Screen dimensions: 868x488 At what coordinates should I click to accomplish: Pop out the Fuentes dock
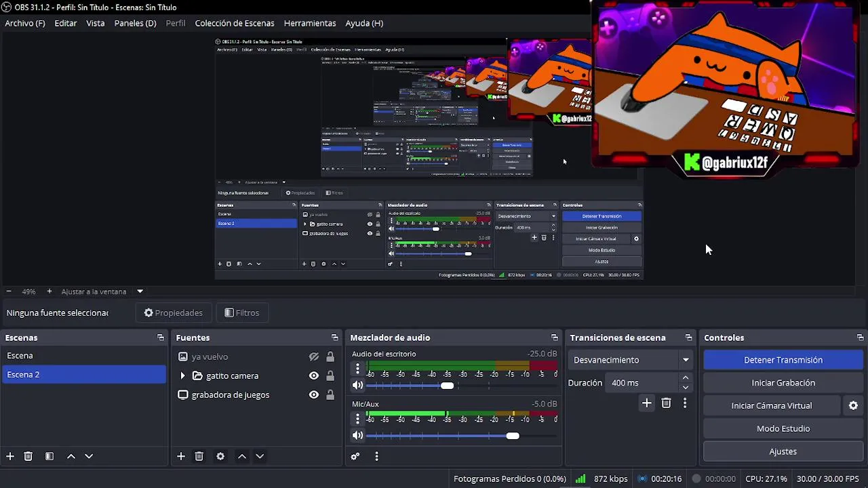(335, 338)
